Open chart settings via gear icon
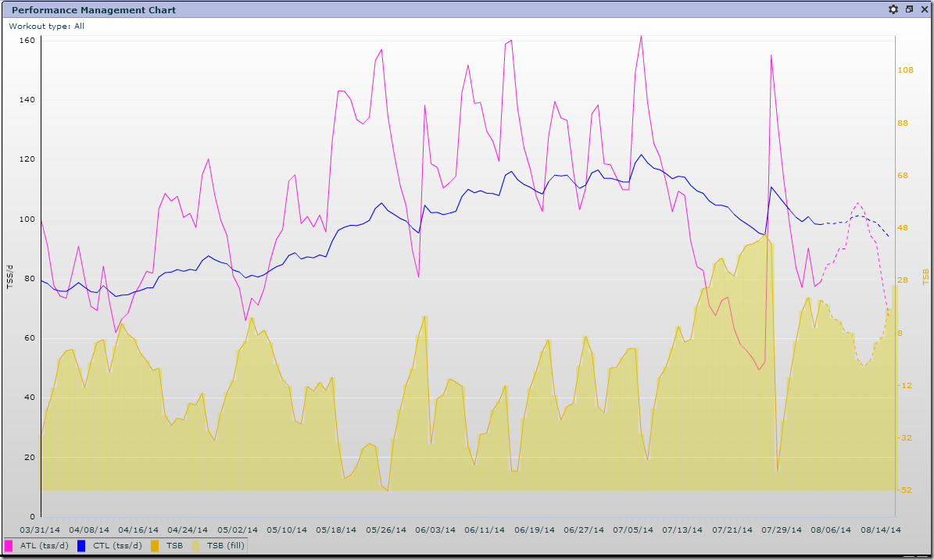This screenshot has height=560, width=934. 893,9
